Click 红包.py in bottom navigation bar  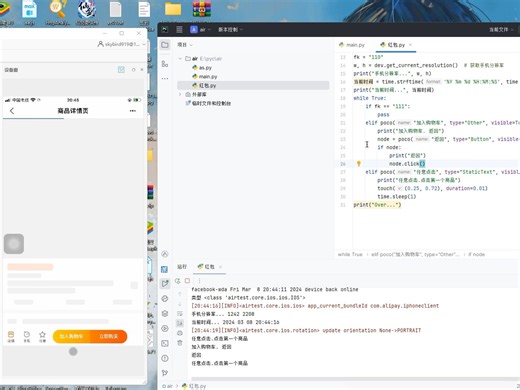(x=194, y=386)
